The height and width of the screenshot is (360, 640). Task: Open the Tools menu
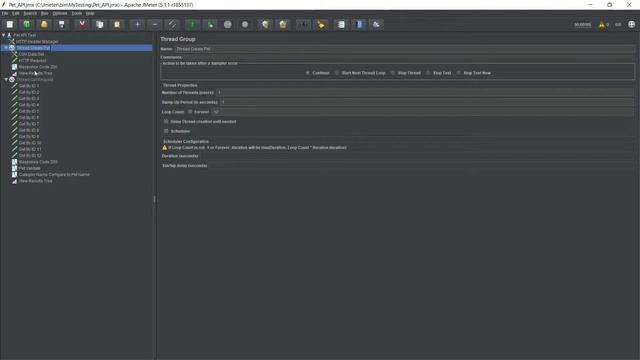pos(77,13)
